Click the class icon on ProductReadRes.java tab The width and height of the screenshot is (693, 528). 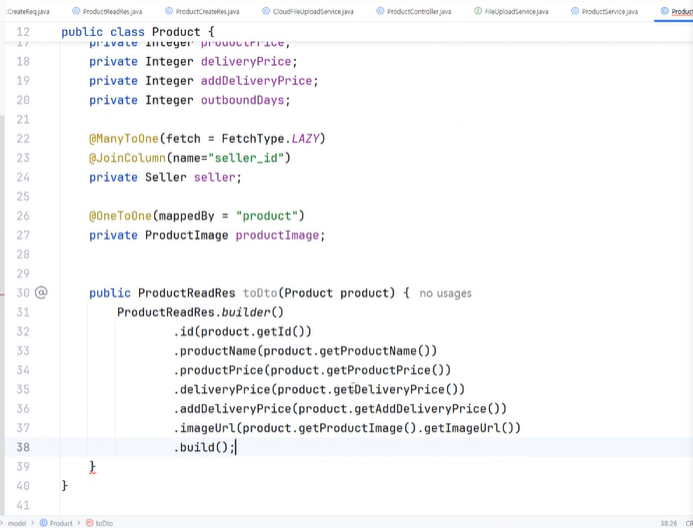[76, 11]
